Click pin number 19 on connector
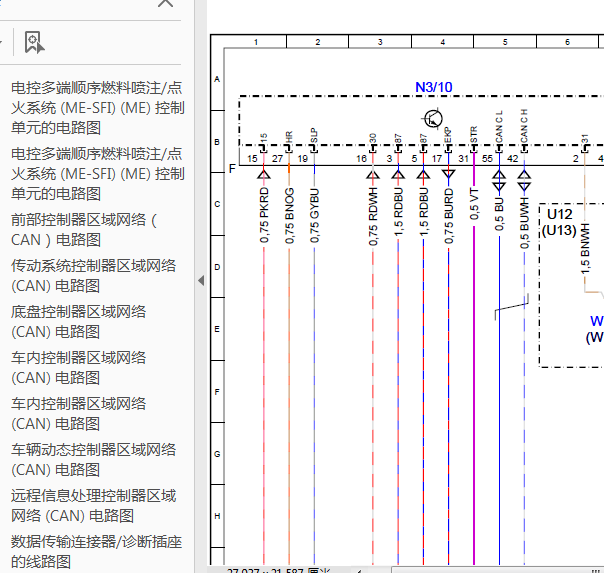 (x=303, y=159)
